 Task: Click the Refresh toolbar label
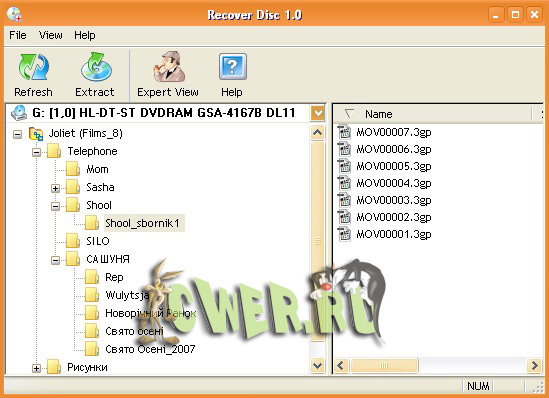(x=33, y=92)
